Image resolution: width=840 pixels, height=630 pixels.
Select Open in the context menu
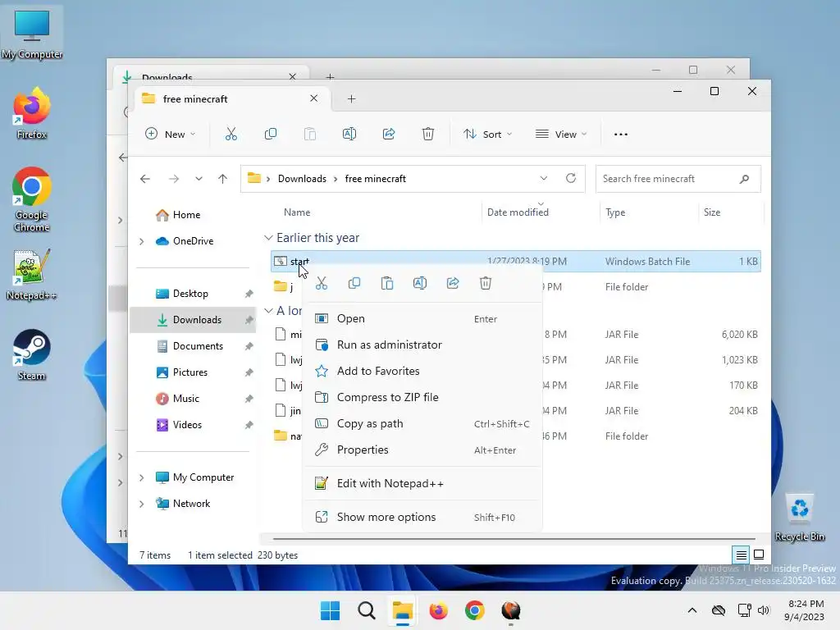point(422,319)
